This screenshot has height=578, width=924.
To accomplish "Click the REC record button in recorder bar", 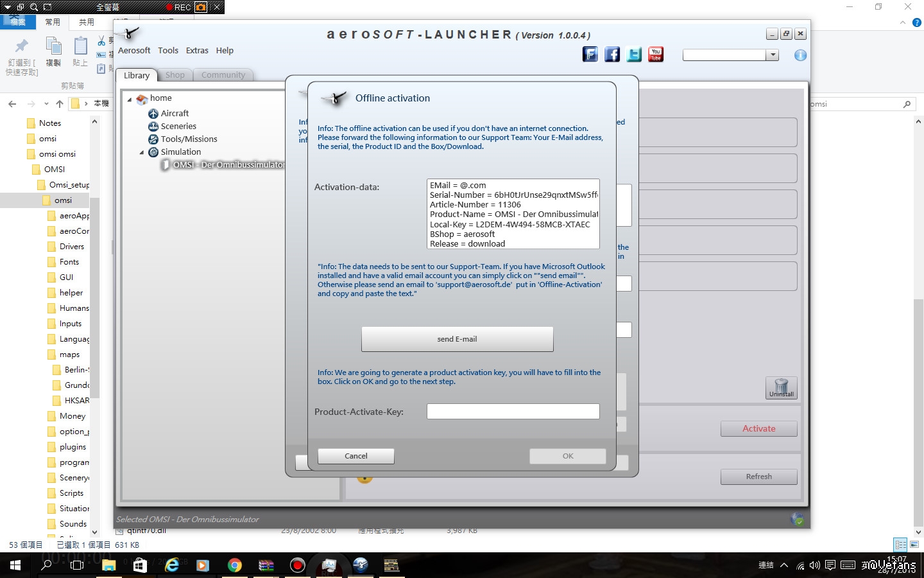I will pos(178,7).
